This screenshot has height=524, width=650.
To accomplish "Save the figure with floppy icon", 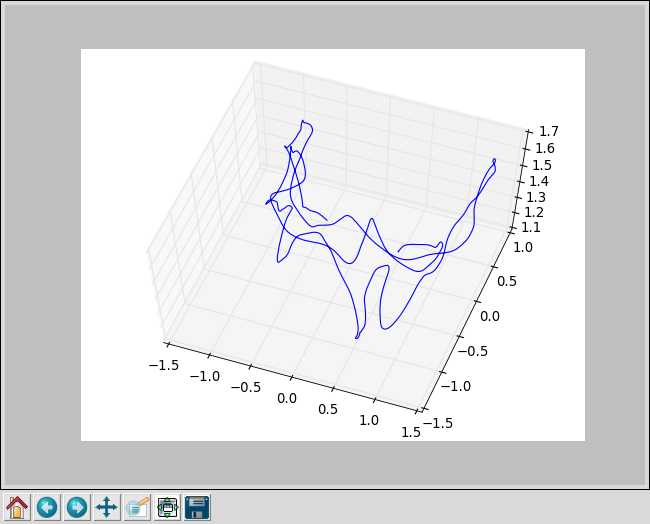I will pyautogui.click(x=197, y=507).
